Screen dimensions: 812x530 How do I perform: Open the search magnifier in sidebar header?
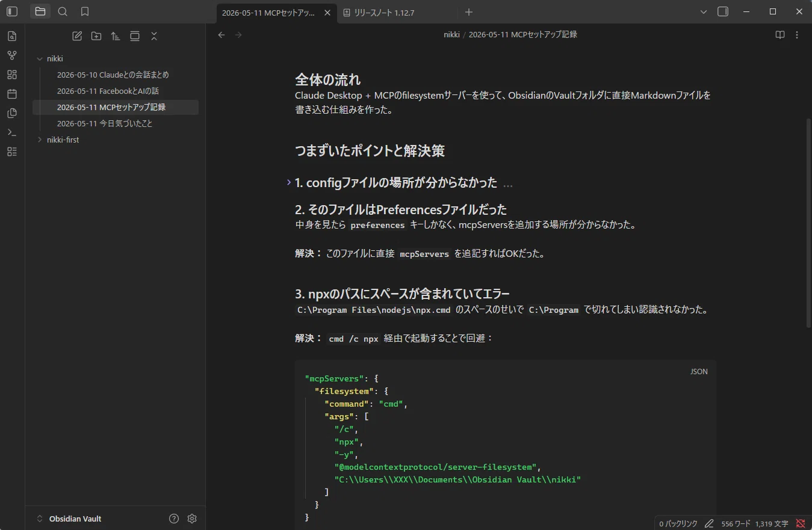[63, 11]
